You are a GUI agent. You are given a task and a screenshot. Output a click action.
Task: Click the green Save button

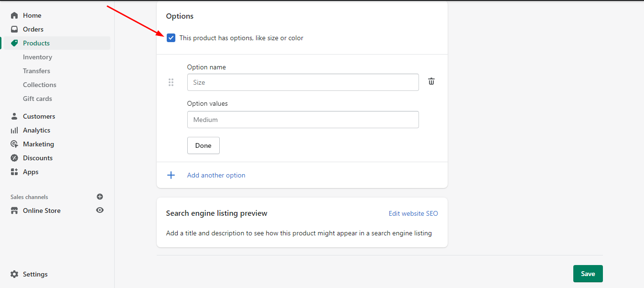pyautogui.click(x=588, y=274)
